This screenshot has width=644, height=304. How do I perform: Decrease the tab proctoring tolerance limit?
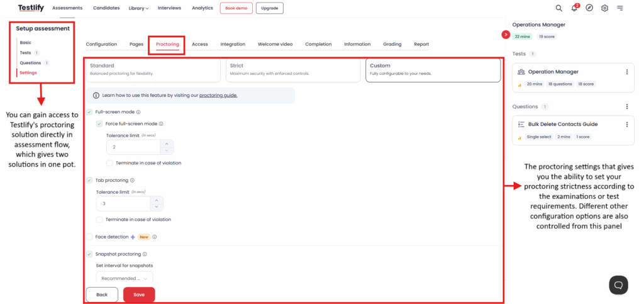157,207
